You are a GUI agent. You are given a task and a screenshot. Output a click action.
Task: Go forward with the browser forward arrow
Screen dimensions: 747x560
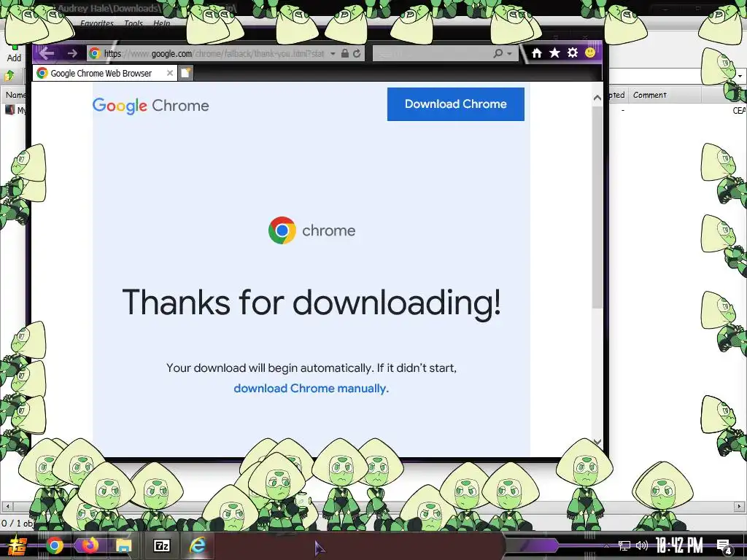click(72, 53)
